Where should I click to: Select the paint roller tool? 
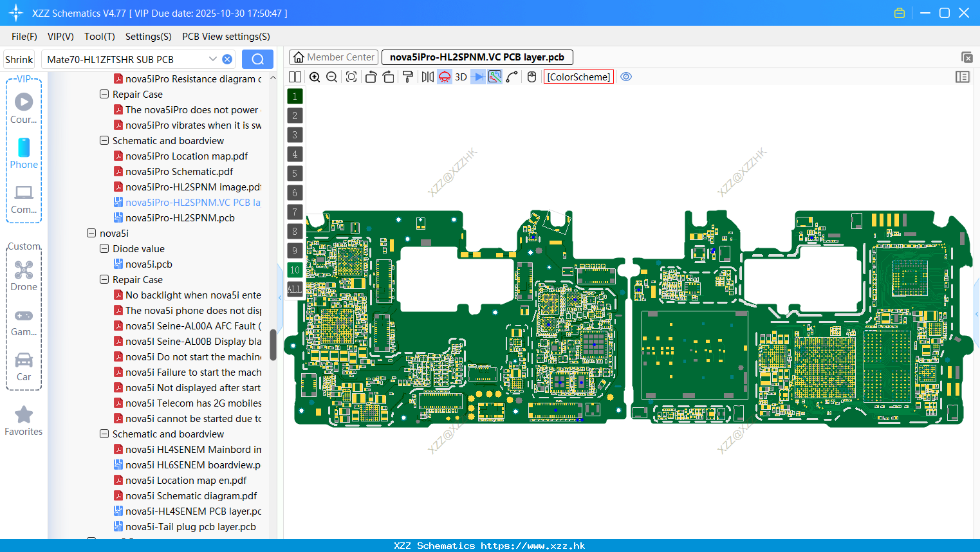(408, 77)
